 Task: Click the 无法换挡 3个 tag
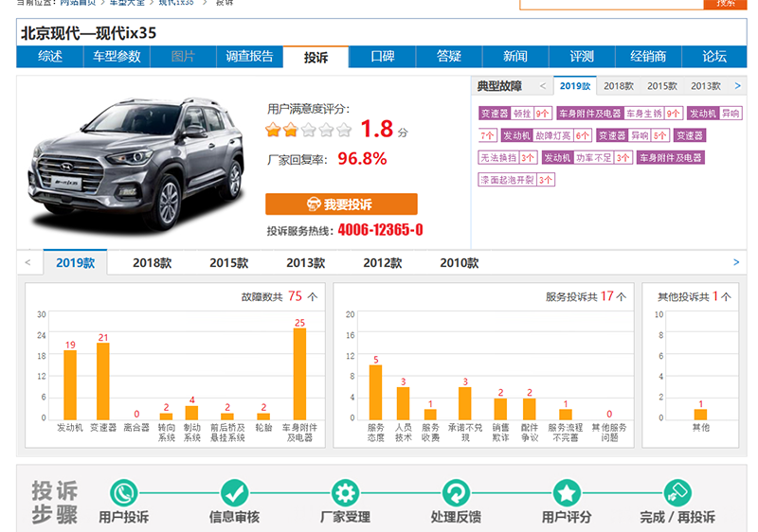pyautogui.click(x=508, y=158)
